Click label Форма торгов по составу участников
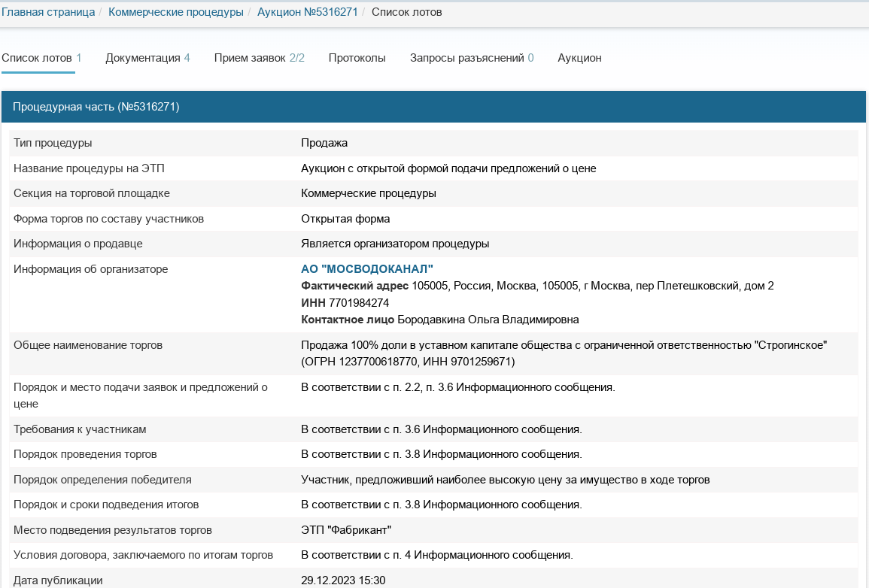This screenshot has width=869, height=588. 108,219
